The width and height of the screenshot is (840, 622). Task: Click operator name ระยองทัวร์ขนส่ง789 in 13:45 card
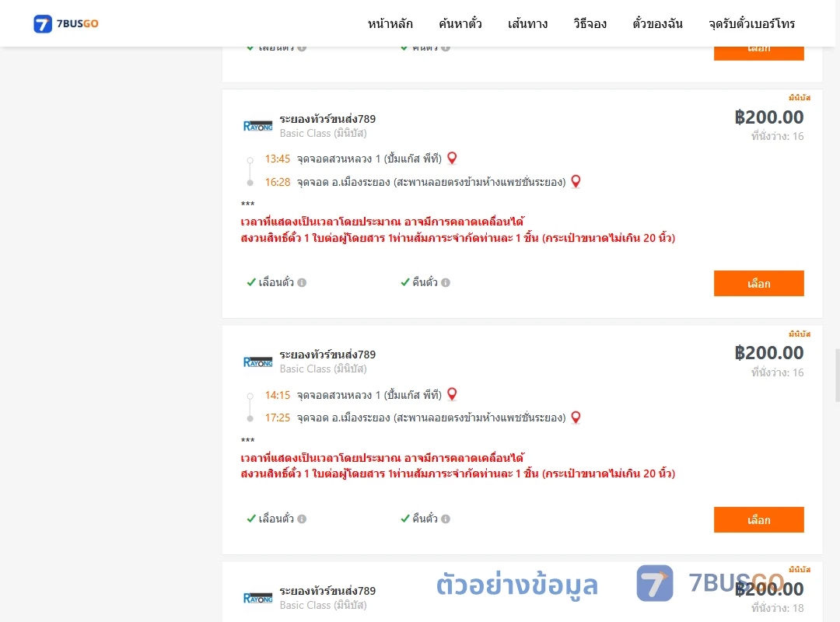click(327, 119)
